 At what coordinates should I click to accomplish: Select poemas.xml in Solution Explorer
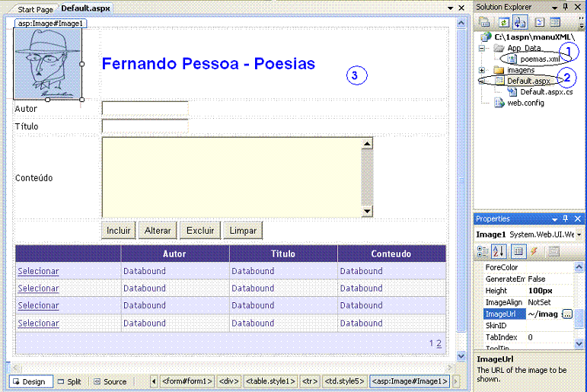(x=540, y=59)
